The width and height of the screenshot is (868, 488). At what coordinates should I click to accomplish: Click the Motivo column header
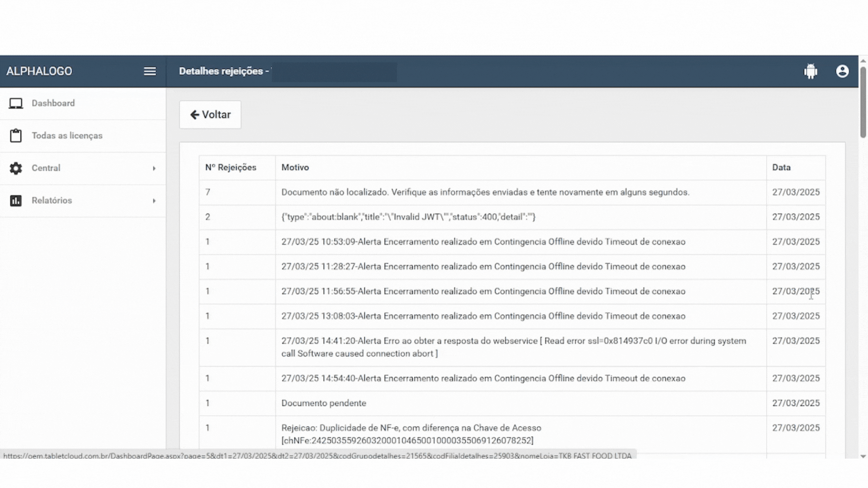pos(295,168)
